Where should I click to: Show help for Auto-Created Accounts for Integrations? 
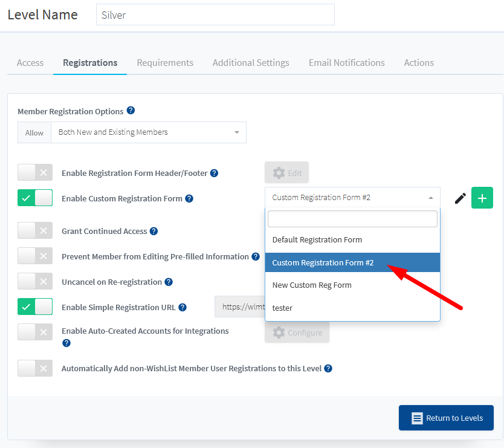click(x=66, y=343)
